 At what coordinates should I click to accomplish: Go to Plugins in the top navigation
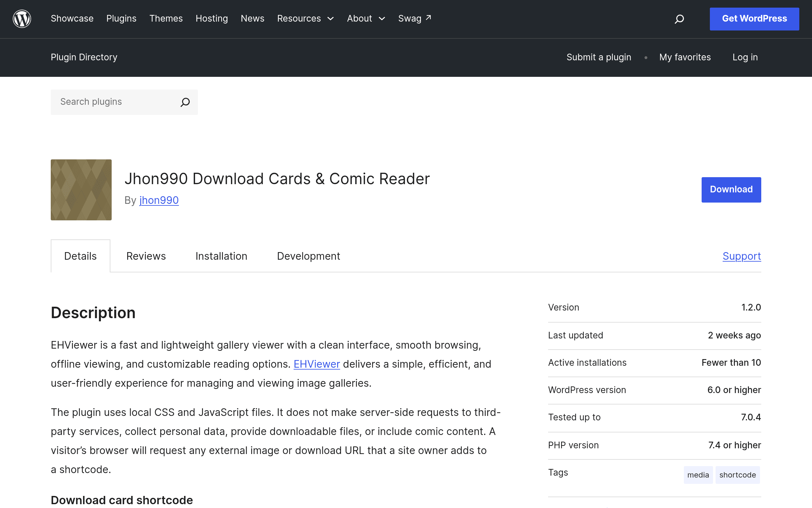pyautogui.click(x=121, y=18)
